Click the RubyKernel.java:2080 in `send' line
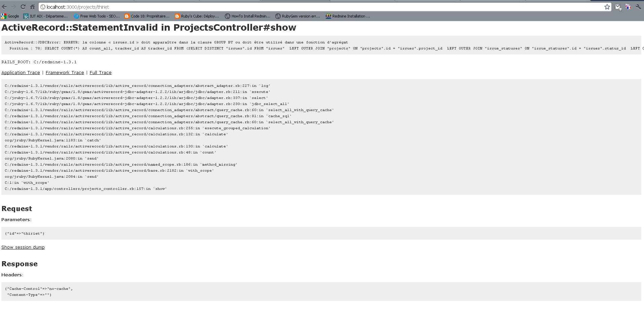Screen dimensions: 644x312 [52, 159]
